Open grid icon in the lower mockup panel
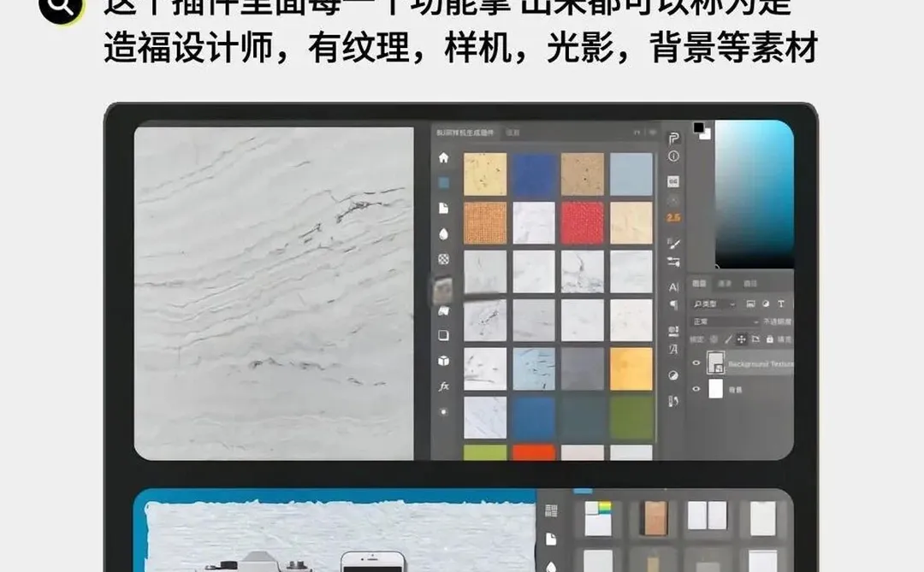Viewport: 924px width, 572px height. coord(552,510)
